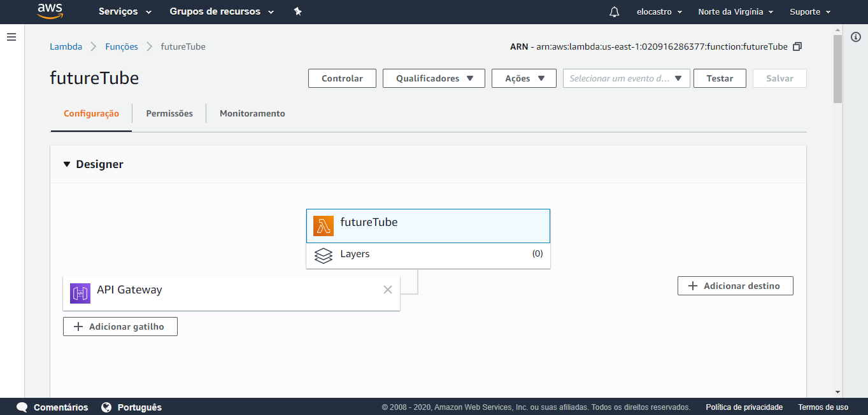
Task: Click the futureTube breadcrumb text
Action: (x=183, y=46)
